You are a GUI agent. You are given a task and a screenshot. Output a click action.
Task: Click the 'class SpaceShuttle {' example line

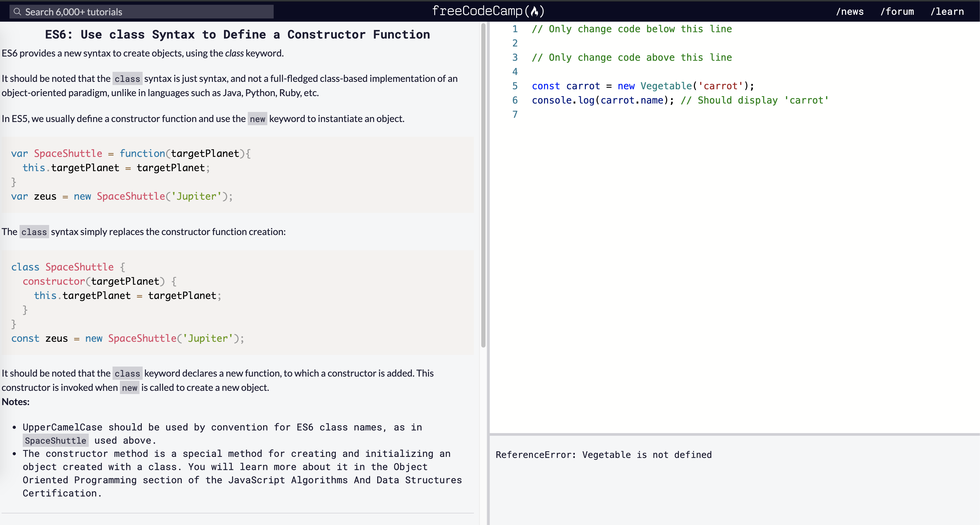pyautogui.click(x=68, y=267)
